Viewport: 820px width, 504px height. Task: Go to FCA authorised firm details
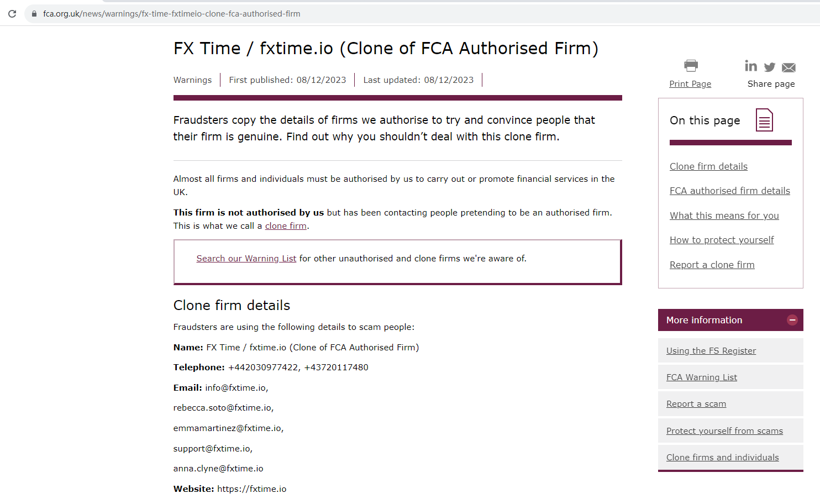coord(729,191)
